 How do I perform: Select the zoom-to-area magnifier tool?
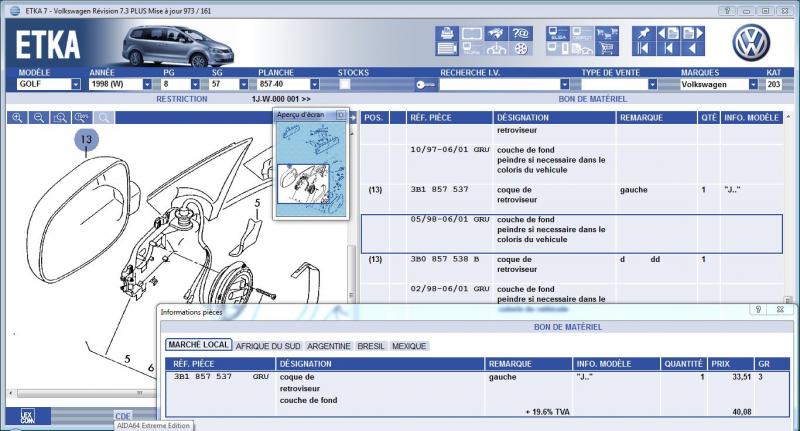pos(60,118)
